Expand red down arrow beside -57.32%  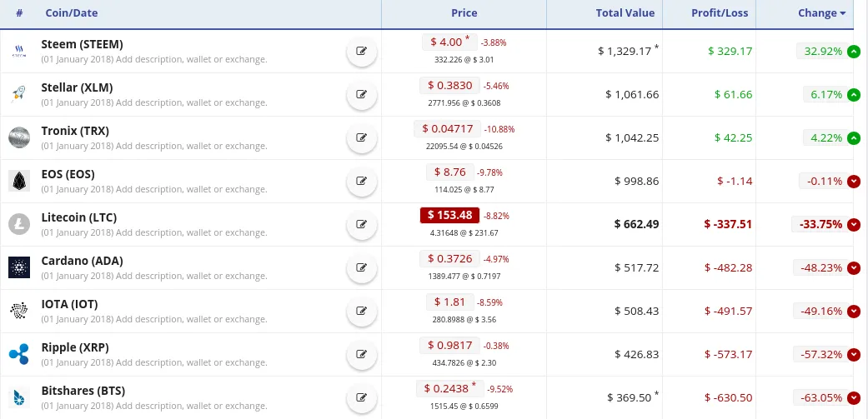click(x=854, y=354)
